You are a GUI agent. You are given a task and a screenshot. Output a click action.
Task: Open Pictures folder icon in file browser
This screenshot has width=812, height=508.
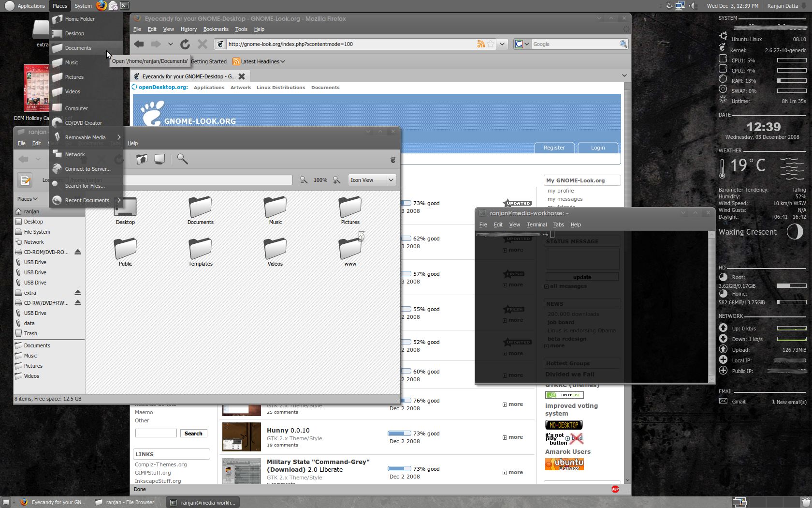coord(350,208)
